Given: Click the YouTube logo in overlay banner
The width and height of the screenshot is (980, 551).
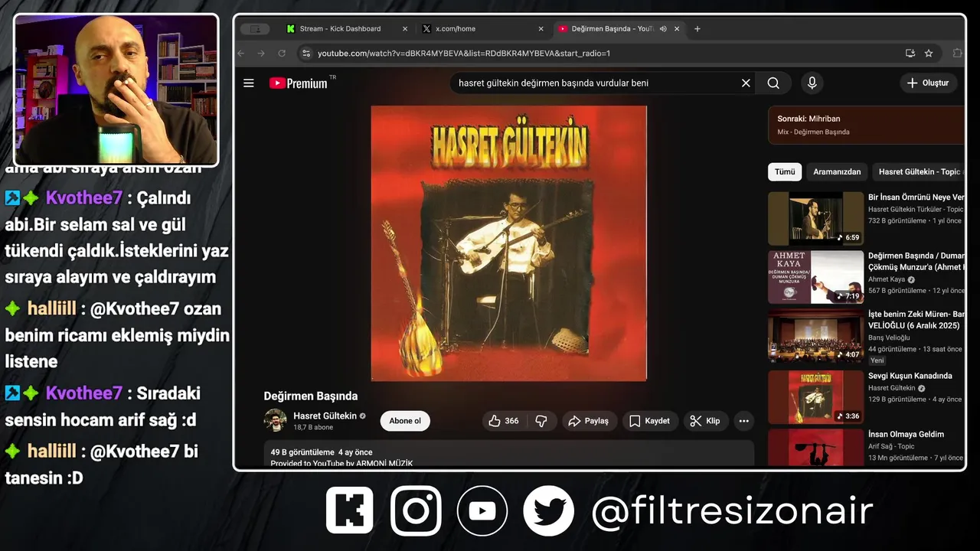Looking at the screenshot, I should click(482, 510).
